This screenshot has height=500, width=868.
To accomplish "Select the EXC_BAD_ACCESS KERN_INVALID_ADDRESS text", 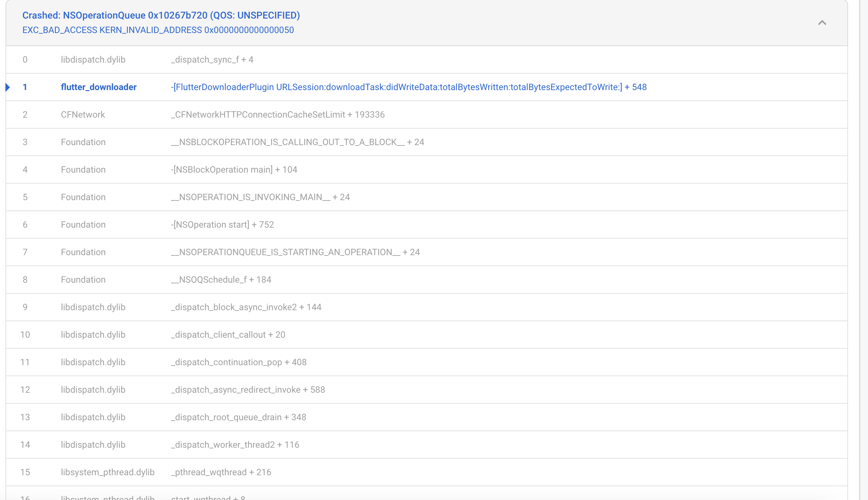I will pos(158,30).
